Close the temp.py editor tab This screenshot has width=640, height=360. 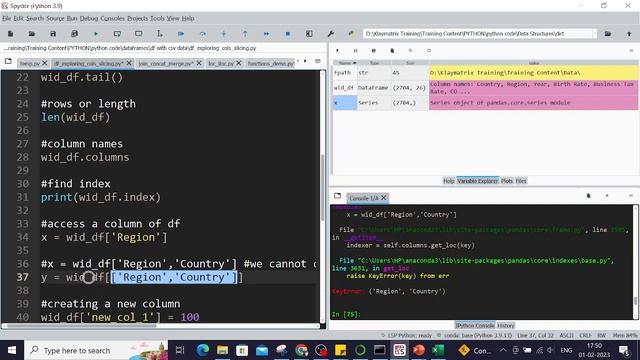[x=45, y=63]
